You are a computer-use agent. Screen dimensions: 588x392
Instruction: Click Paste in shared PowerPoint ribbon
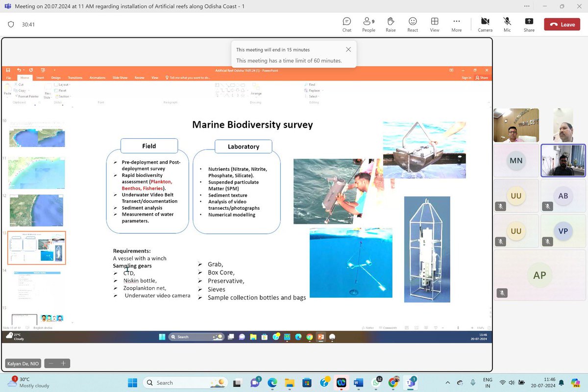[x=8, y=89]
